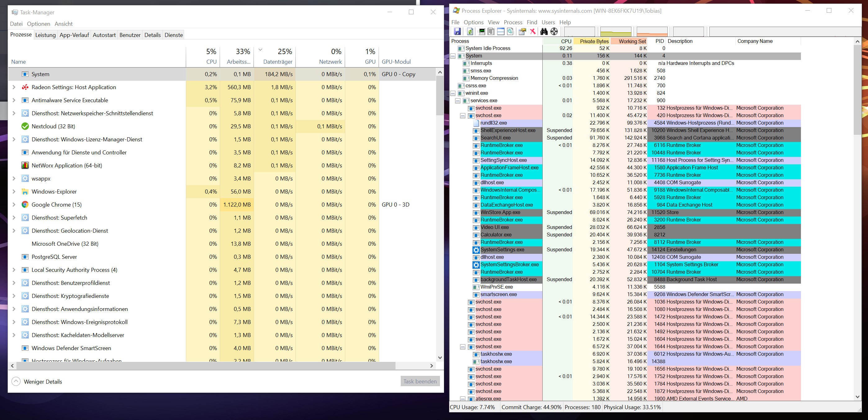Image resolution: width=868 pixels, height=420 pixels.
Task: Open the View menu in Process Explorer
Action: [x=493, y=22]
